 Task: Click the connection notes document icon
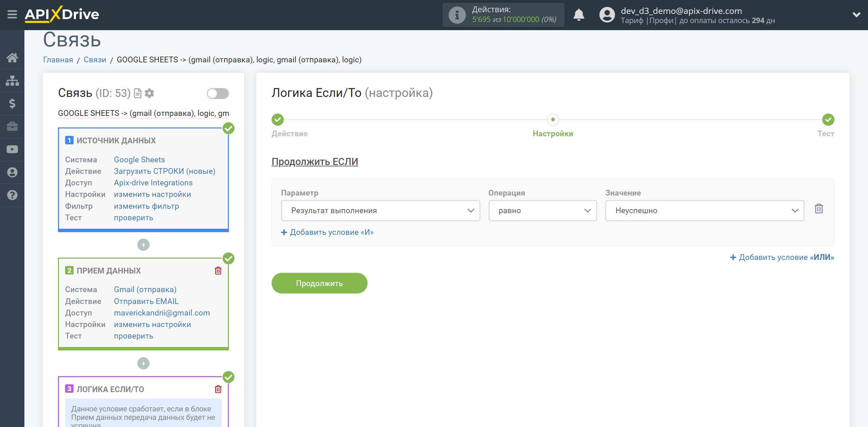(138, 93)
